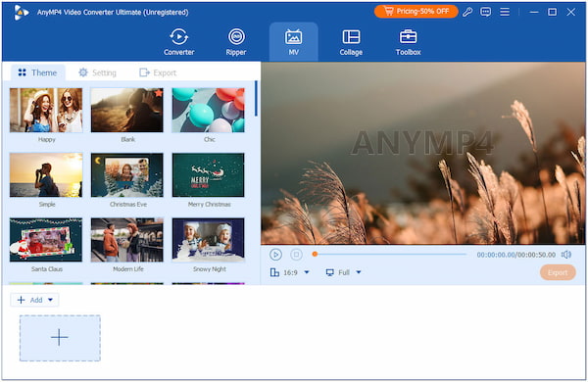Viewport: 588px width, 382px height.
Task: Switch to the Theme tab
Action: [x=37, y=72]
